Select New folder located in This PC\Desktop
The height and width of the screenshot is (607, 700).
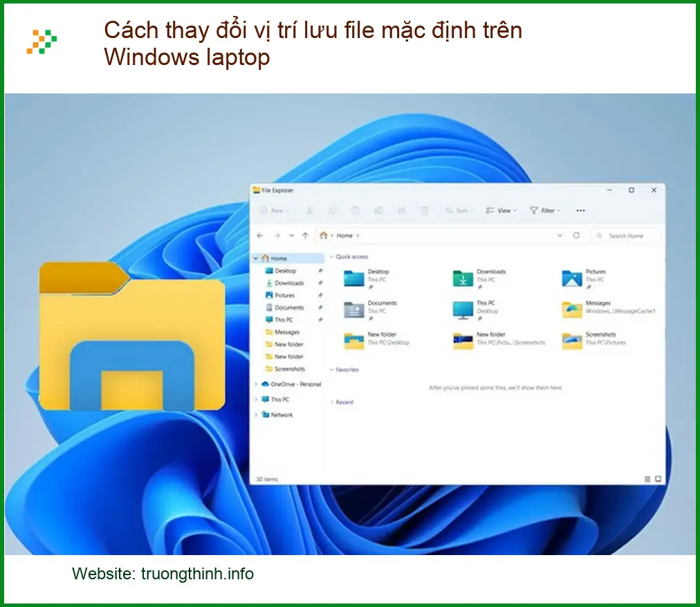354,341
